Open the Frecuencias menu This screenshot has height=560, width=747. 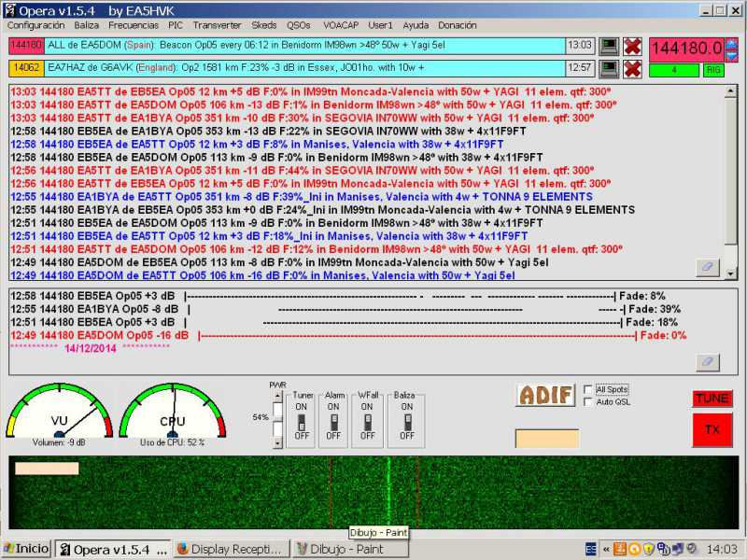(x=134, y=25)
